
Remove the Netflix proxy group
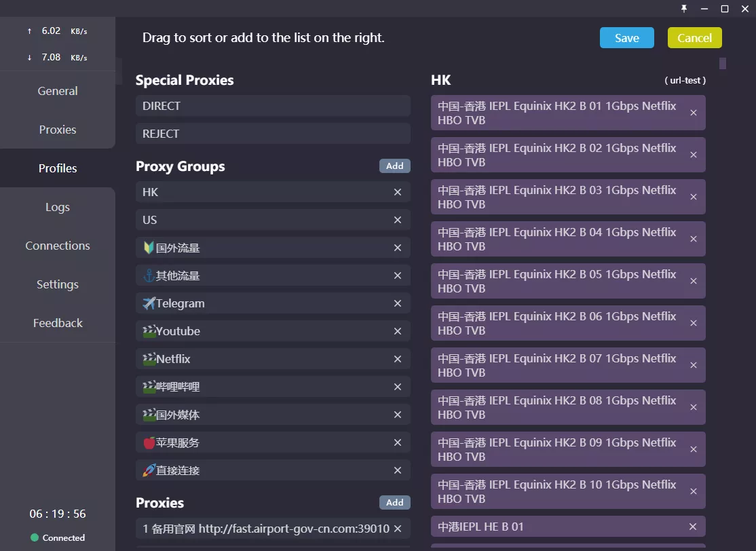398,359
